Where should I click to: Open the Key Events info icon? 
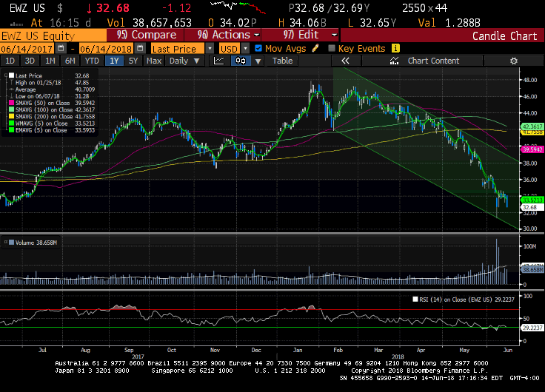pyautogui.click(x=395, y=48)
